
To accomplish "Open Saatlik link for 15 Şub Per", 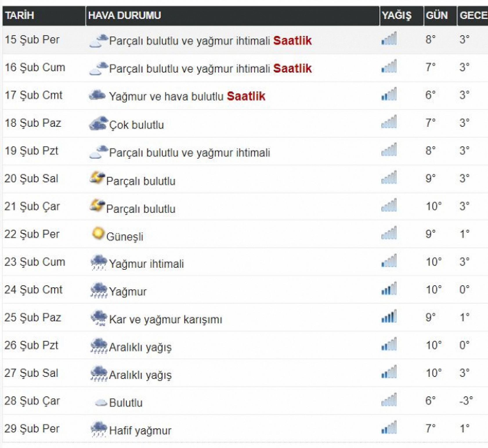I will [292, 41].
